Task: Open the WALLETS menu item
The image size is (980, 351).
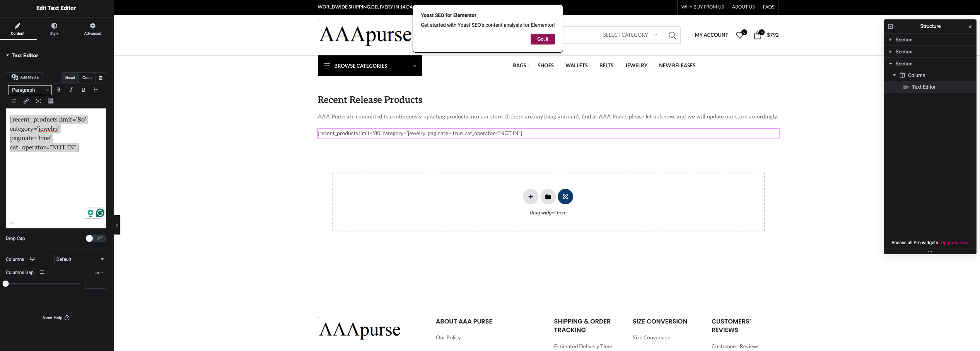Action: coord(576,66)
